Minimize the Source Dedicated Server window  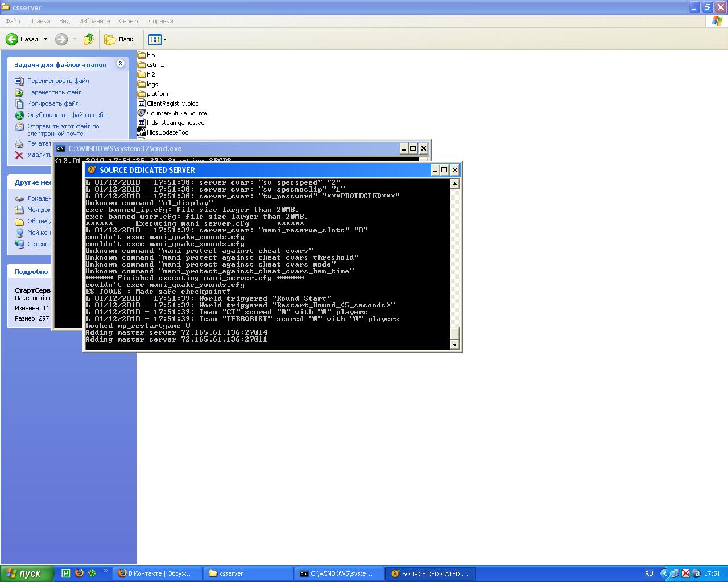tap(435, 170)
